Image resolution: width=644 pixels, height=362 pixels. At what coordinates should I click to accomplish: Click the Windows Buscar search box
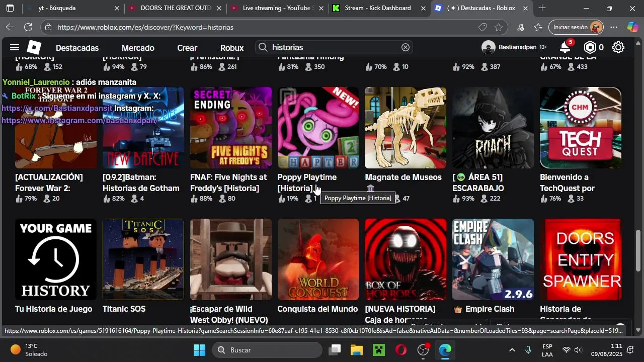(267, 350)
